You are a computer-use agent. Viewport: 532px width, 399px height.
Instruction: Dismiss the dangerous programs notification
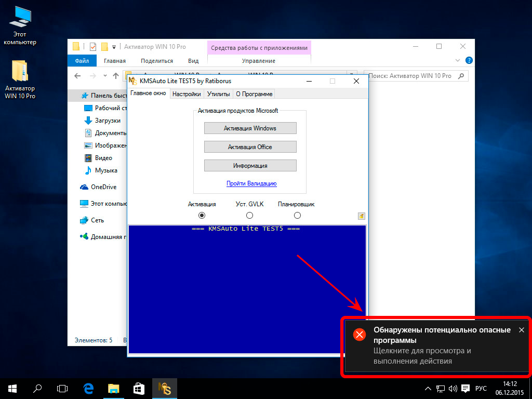pyautogui.click(x=522, y=330)
